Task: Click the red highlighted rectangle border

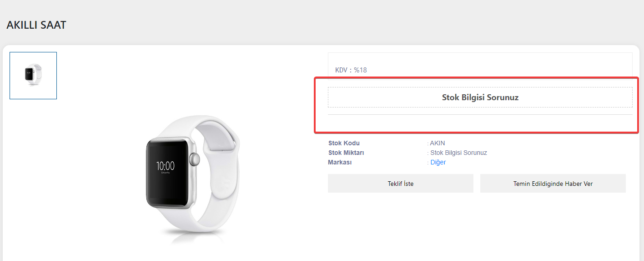Action: coord(476,78)
